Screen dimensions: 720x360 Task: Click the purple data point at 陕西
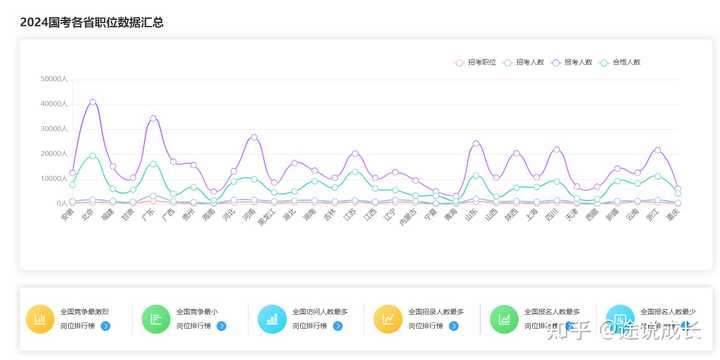point(516,153)
